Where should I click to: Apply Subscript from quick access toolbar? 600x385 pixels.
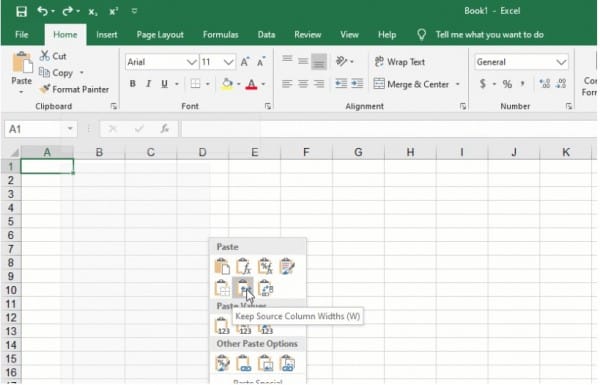click(x=93, y=12)
